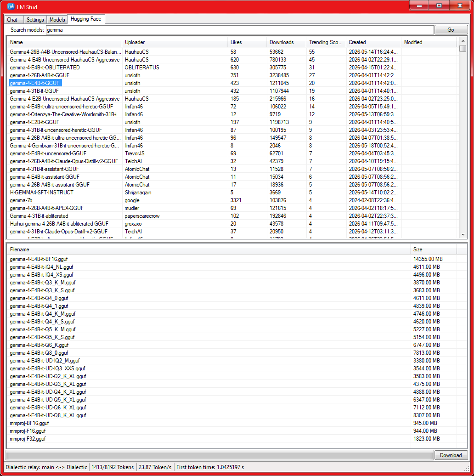Select the Hugging Face tab
The image size is (474, 476).
(86, 19)
